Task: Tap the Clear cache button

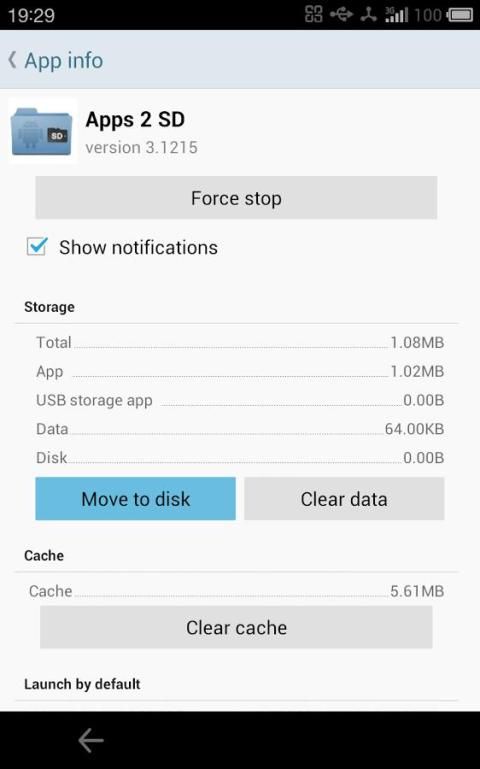Action: click(236, 627)
